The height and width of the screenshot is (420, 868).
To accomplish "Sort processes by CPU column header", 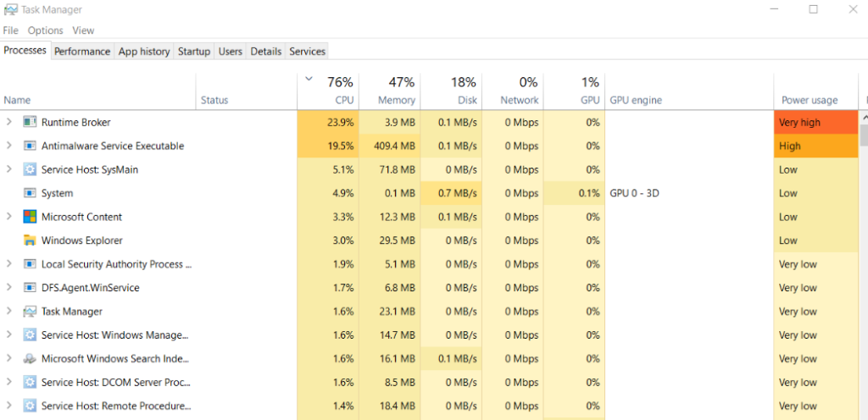I will point(328,91).
